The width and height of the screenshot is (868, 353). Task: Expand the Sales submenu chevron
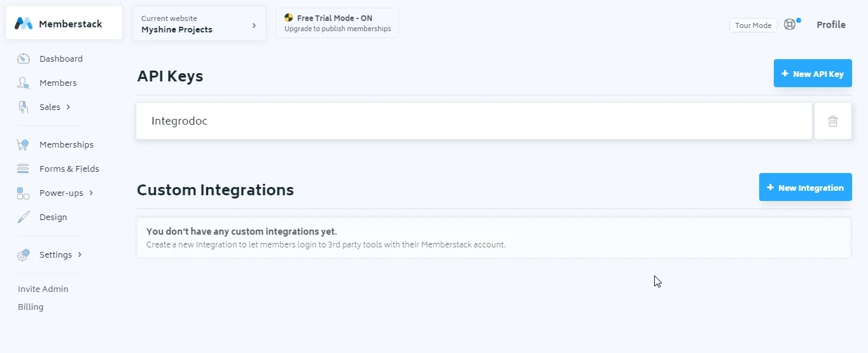(68, 107)
